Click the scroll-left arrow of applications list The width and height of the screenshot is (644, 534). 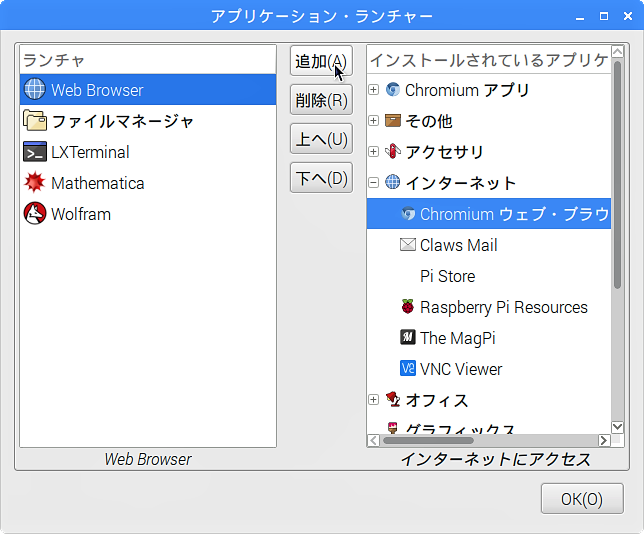click(373, 440)
